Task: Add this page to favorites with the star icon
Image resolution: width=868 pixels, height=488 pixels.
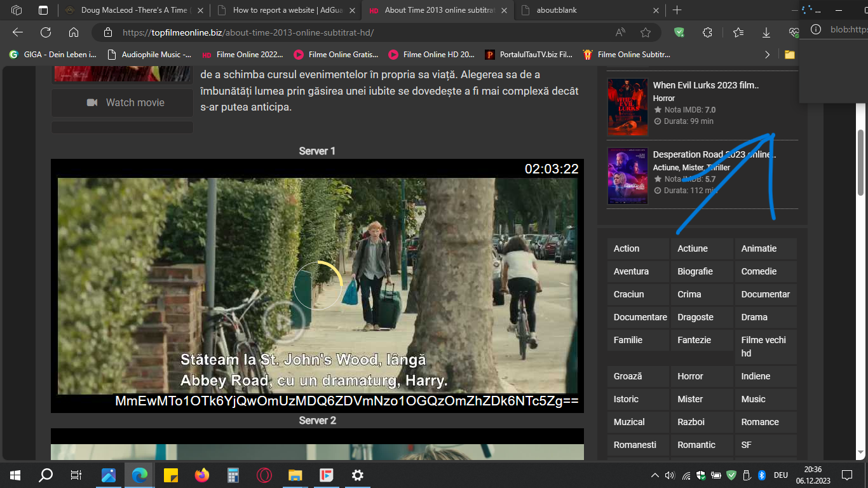Action: coord(646,32)
